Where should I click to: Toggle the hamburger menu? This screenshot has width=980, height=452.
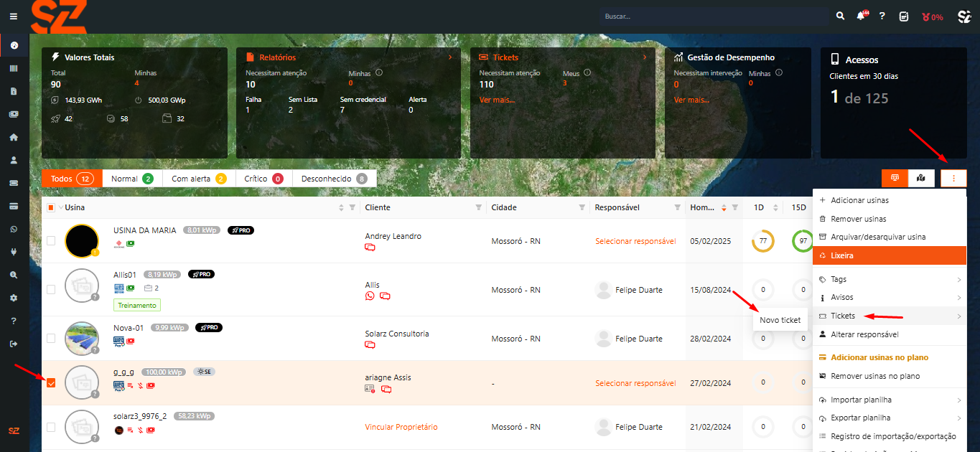point(14,16)
